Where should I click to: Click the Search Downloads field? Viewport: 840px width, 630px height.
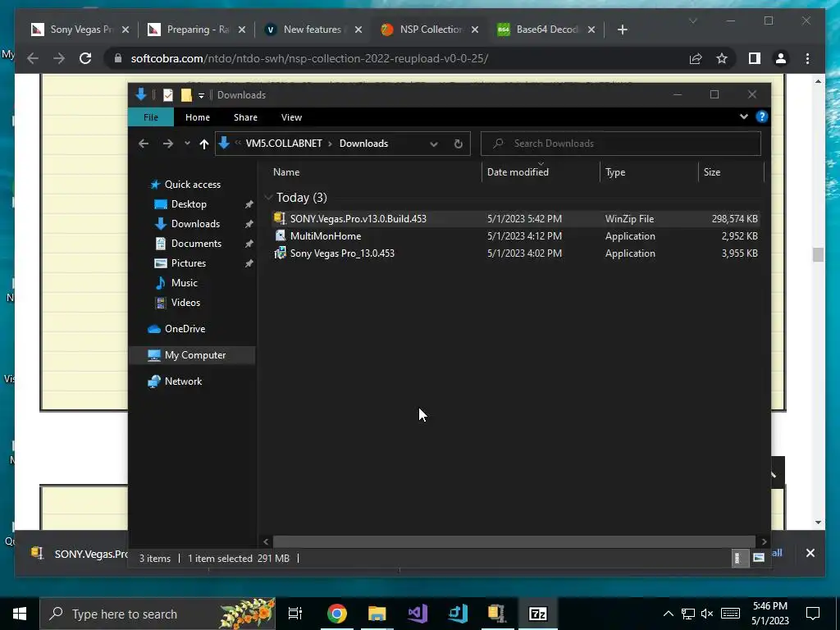[x=621, y=144]
